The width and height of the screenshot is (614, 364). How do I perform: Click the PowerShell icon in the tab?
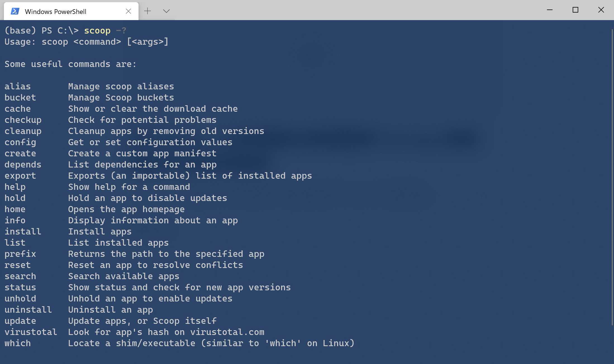tap(15, 11)
